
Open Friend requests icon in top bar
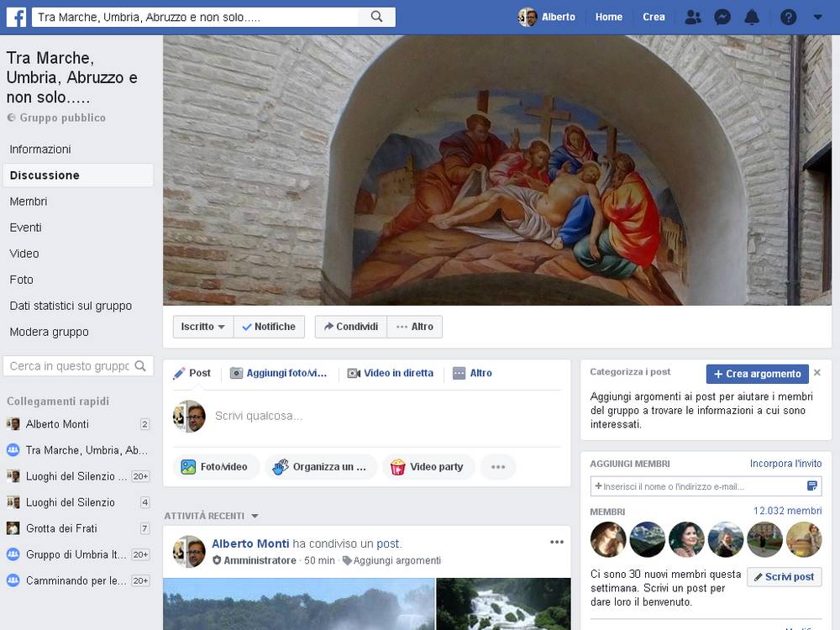693,17
